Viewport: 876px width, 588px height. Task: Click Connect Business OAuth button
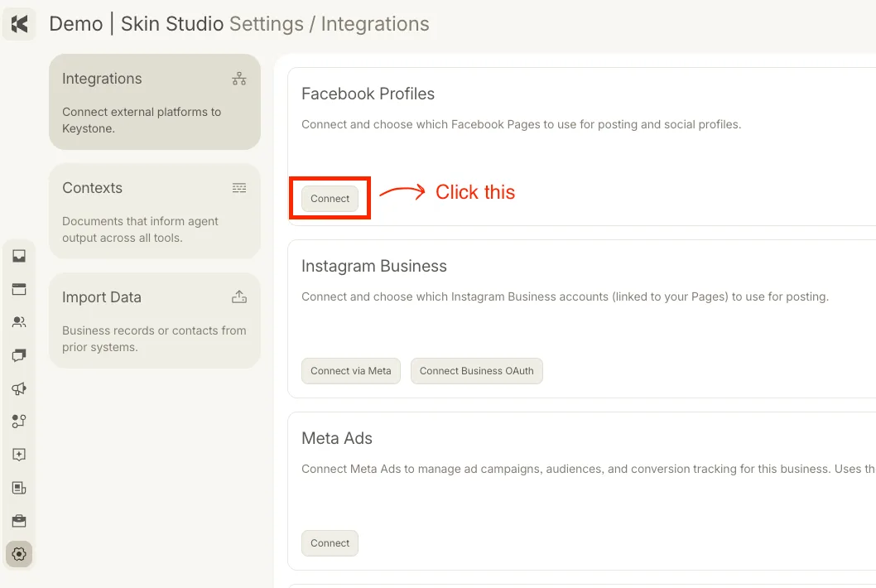coord(477,370)
